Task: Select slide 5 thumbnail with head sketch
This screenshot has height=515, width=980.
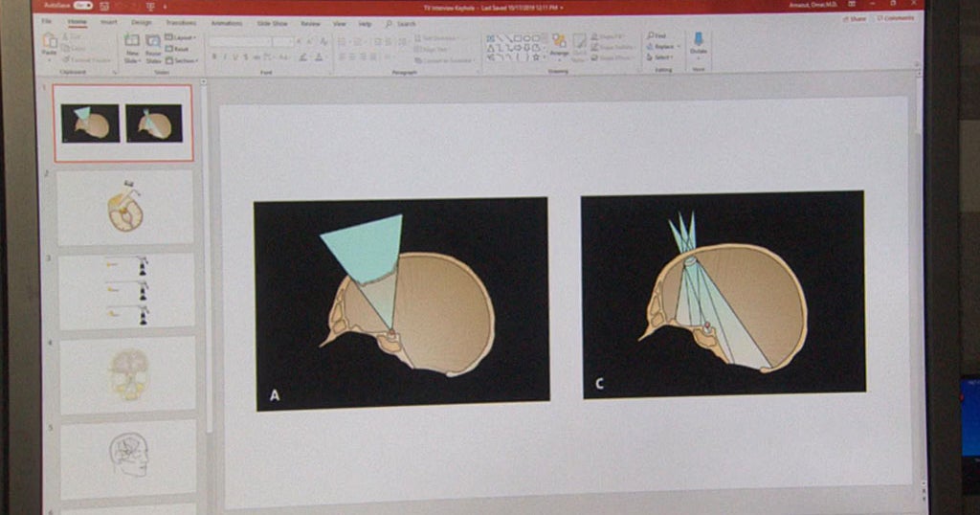Action: pos(128,458)
